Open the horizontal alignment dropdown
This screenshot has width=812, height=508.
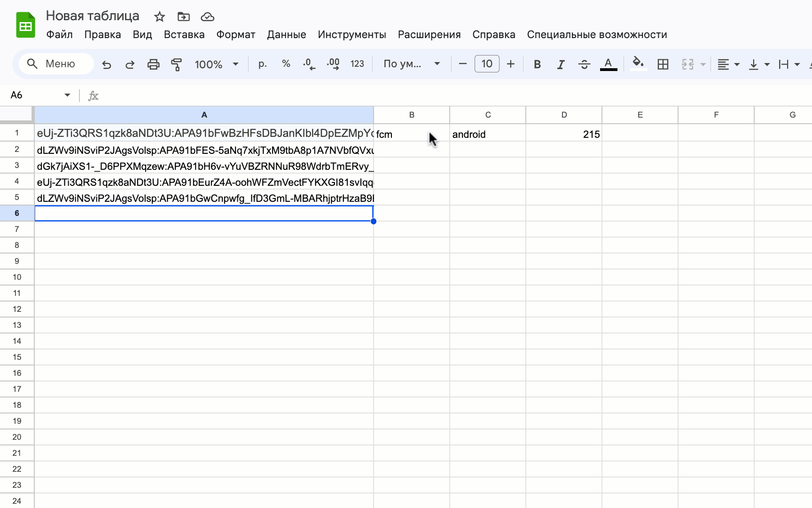click(x=728, y=64)
